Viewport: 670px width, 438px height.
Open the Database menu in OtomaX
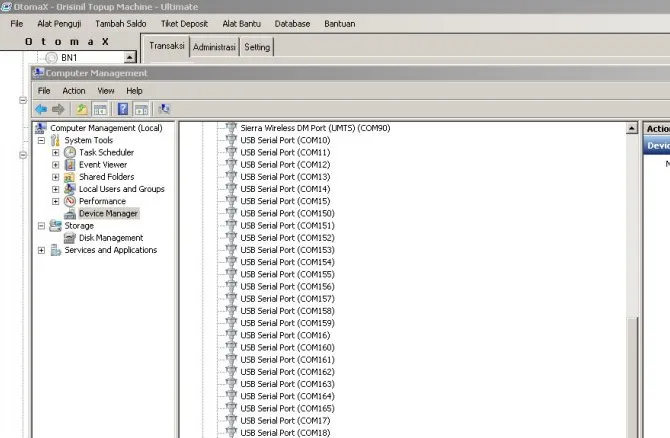[292, 24]
